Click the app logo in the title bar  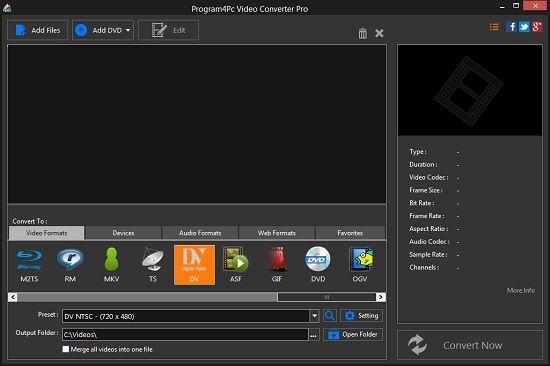point(7,8)
